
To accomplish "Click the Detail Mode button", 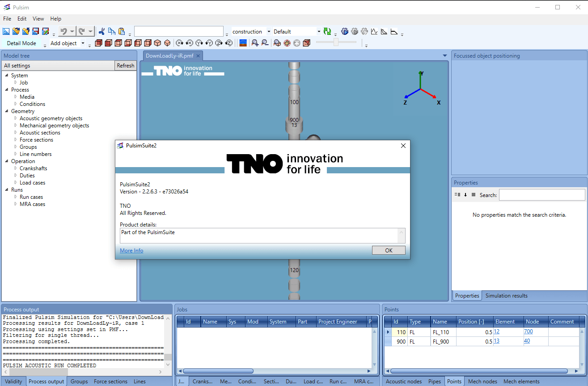I will click(x=21, y=43).
